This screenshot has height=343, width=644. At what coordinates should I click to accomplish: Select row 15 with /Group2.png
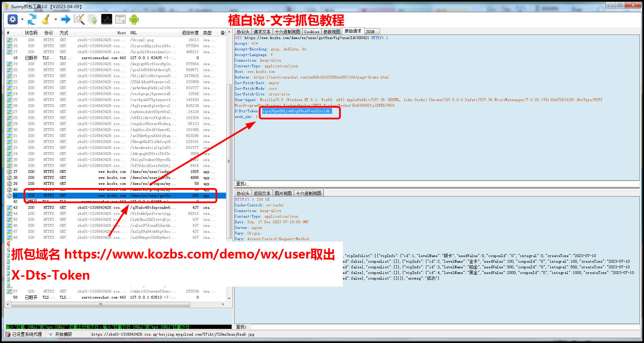point(115,40)
